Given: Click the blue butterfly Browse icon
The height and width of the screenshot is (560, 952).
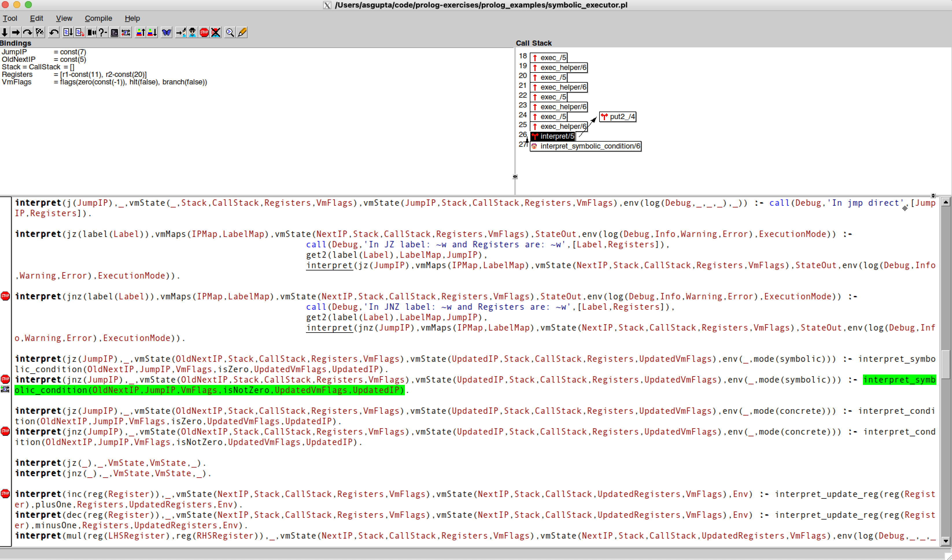Looking at the screenshot, I should [x=166, y=32].
